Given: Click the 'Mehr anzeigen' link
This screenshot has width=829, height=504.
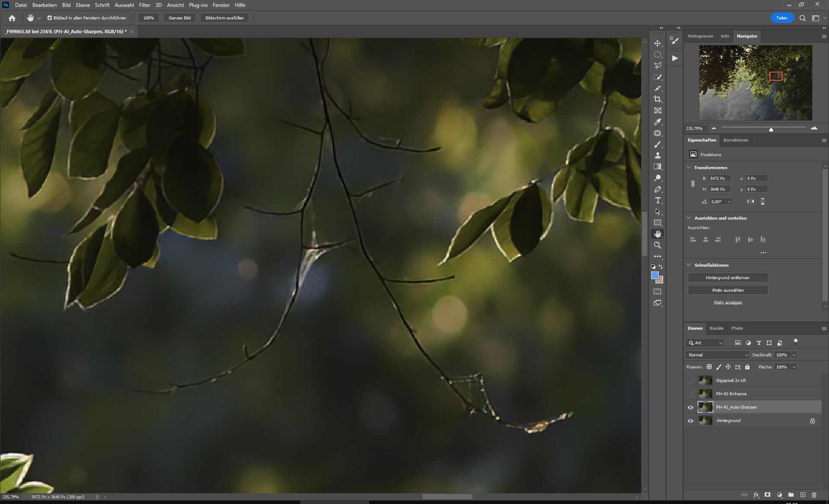Looking at the screenshot, I should click(x=728, y=302).
